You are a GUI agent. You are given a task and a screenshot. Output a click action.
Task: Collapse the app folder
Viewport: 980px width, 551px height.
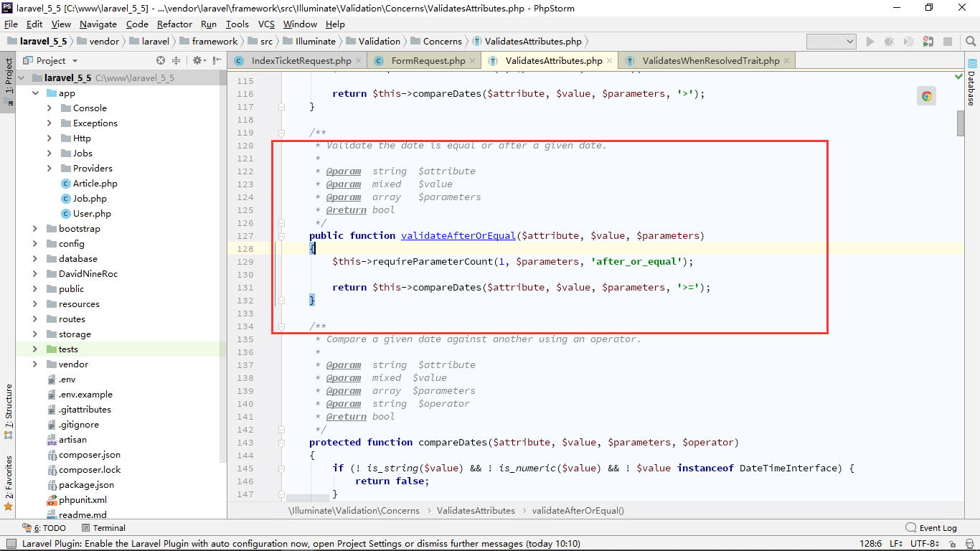coord(35,93)
